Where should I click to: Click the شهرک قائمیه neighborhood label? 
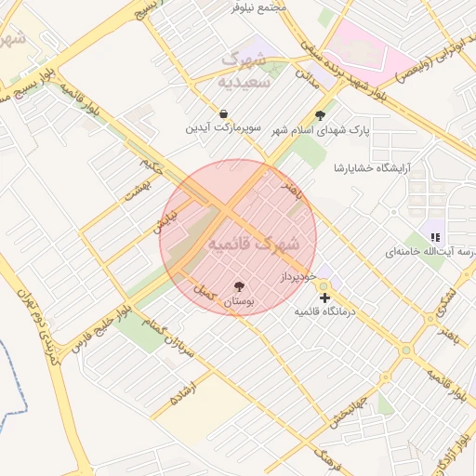tap(254, 244)
